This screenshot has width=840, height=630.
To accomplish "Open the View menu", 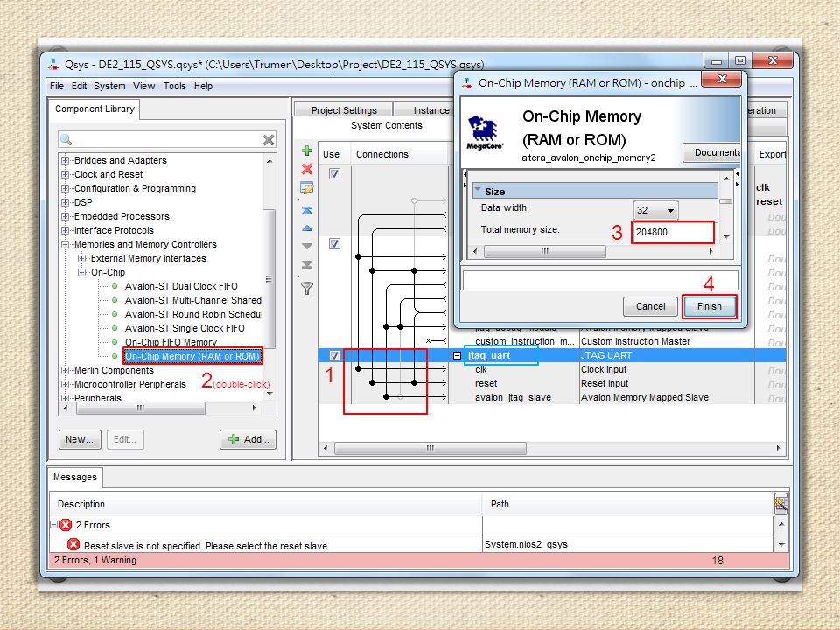I will pos(143,86).
